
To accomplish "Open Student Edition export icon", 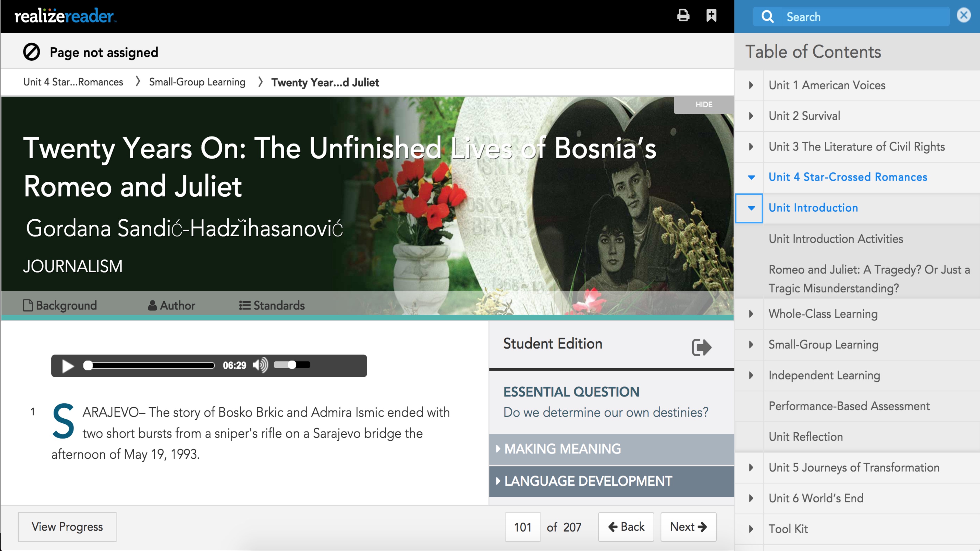I will [x=701, y=347].
